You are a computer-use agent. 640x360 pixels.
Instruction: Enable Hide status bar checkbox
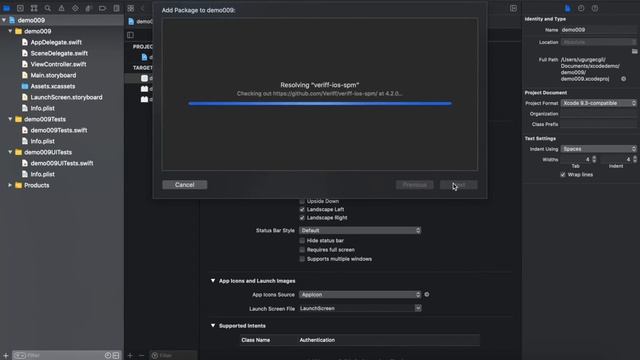[302, 240]
